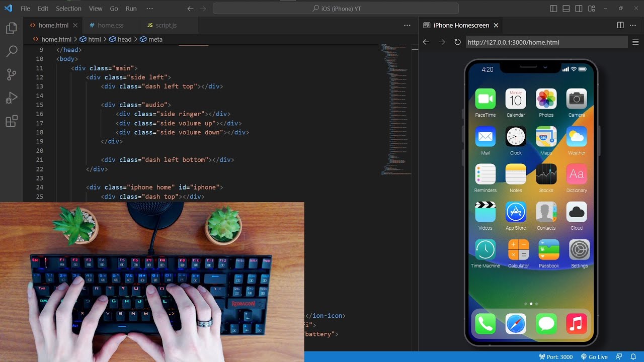
Task: Tap the Mail app icon
Action: pos(486,137)
